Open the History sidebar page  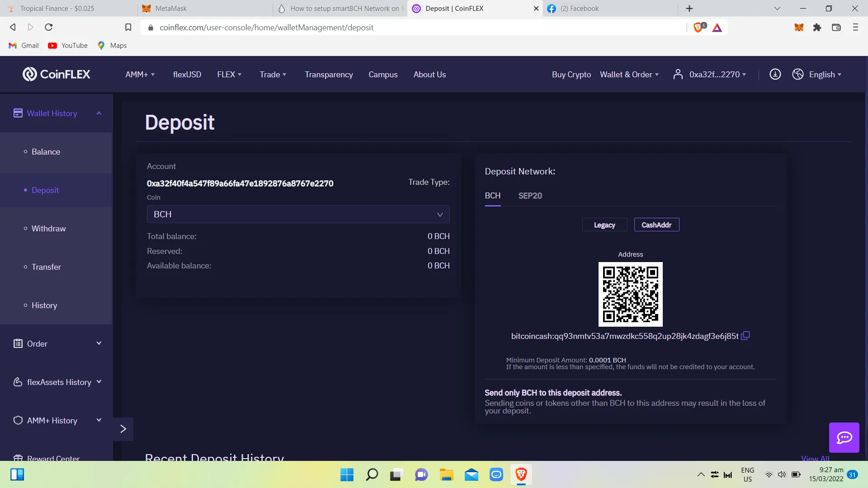44,305
